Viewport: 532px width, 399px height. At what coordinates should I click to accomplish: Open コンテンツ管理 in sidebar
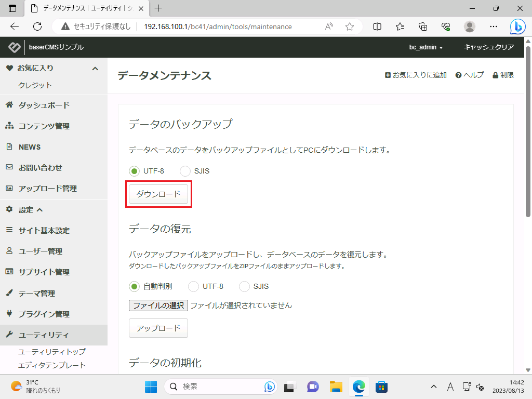pyautogui.click(x=44, y=126)
